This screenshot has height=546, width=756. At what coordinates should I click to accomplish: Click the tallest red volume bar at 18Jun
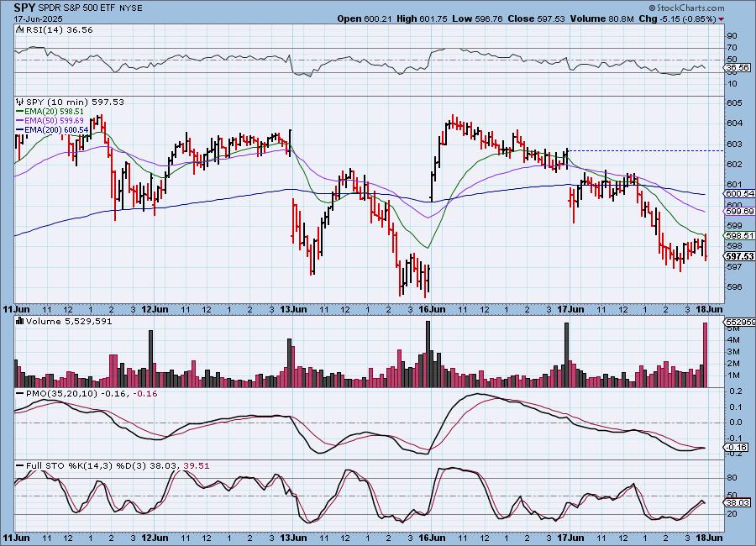tap(706, 355)
